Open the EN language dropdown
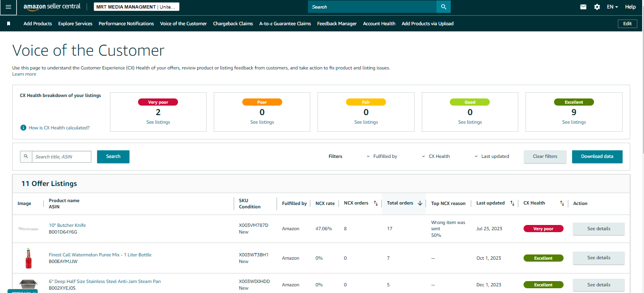Image resolution: width=644 pixels, height=293 pixels. tap(612, 7)
